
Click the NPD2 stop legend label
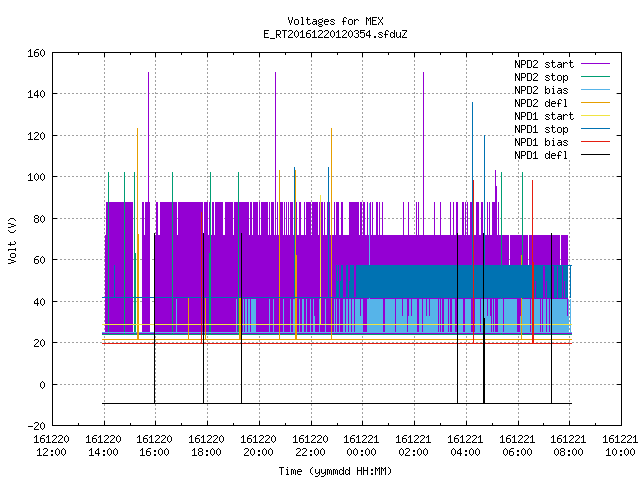tap(541, 77)
